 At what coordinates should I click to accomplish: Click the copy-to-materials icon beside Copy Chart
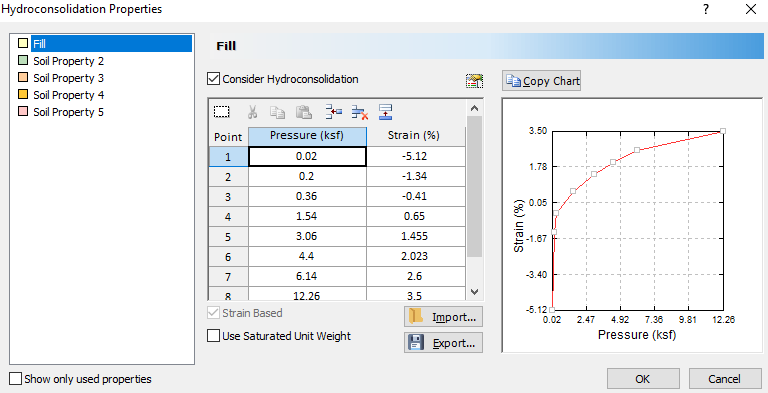474,81
